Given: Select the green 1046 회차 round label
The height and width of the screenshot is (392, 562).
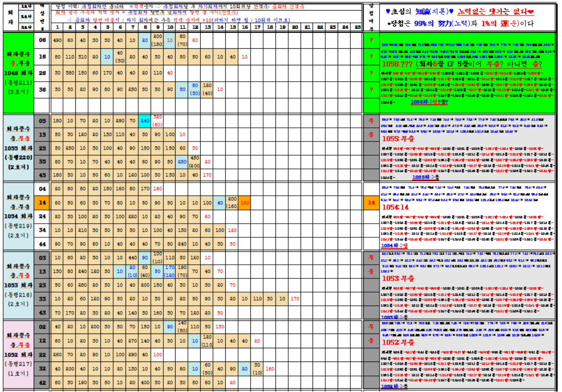Looking at the screenshot, I should pos(18,73).
